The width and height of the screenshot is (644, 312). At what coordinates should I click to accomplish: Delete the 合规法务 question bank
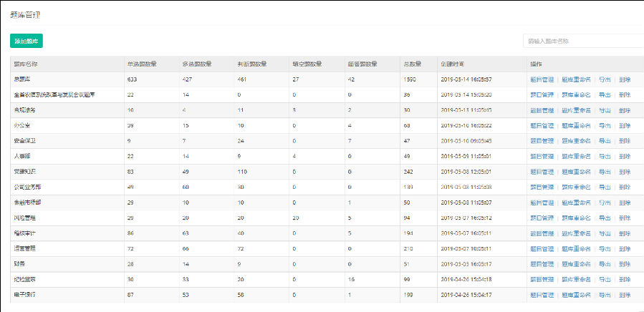point(625,110)
